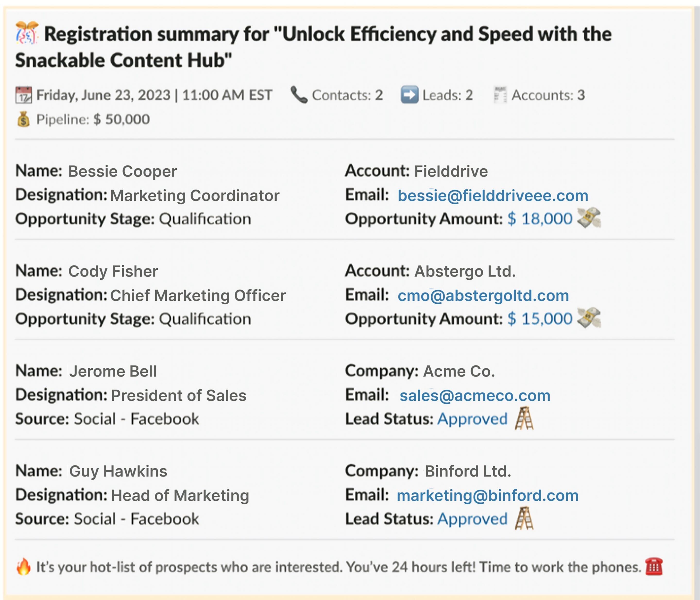Open the sales@acmeco.com email link
The width and height of the screenshot is (700, 600).
(x=475, y=395)
